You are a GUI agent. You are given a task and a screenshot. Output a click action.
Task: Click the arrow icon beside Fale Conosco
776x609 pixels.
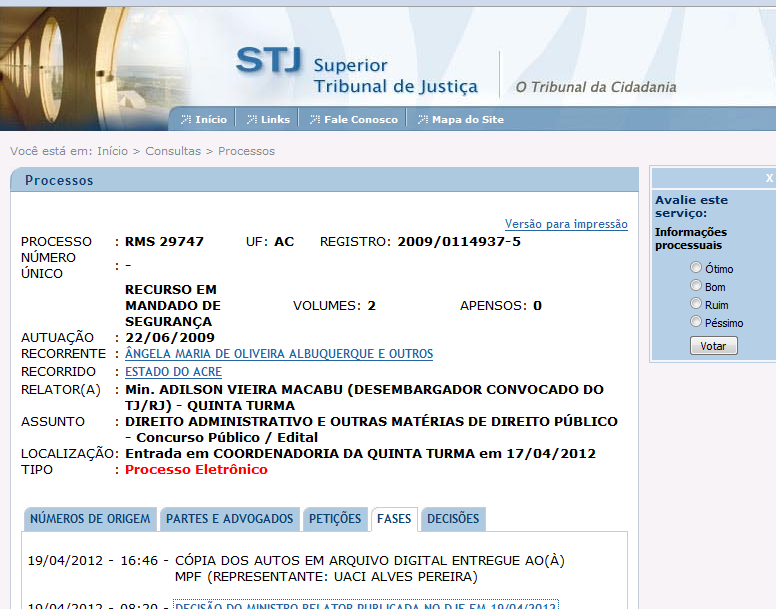[x=315, y=120]
